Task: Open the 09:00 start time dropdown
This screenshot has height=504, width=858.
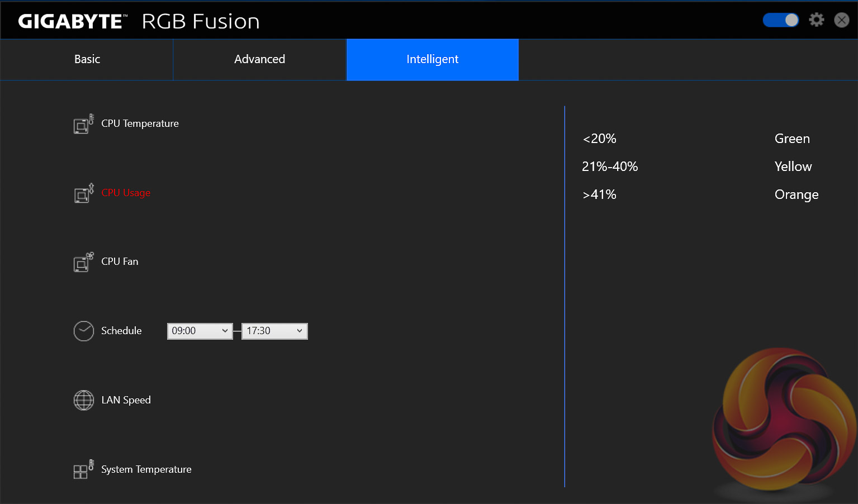Action: coord(200,331)
